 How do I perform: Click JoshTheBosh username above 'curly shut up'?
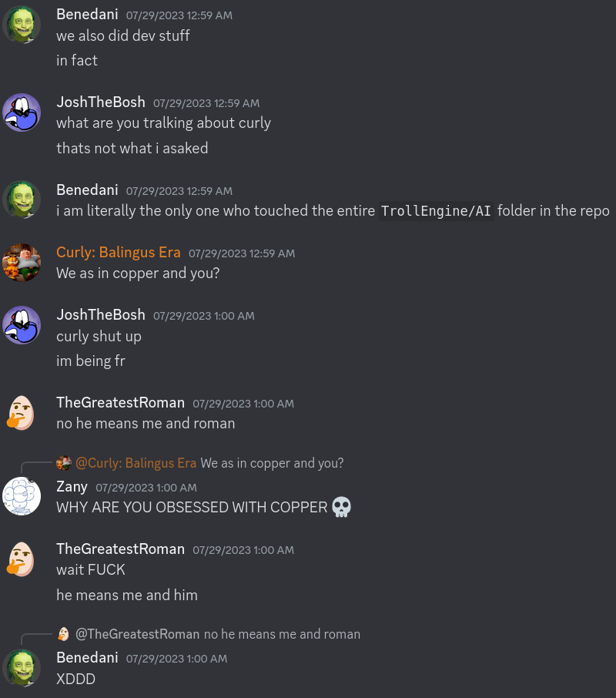101,315
